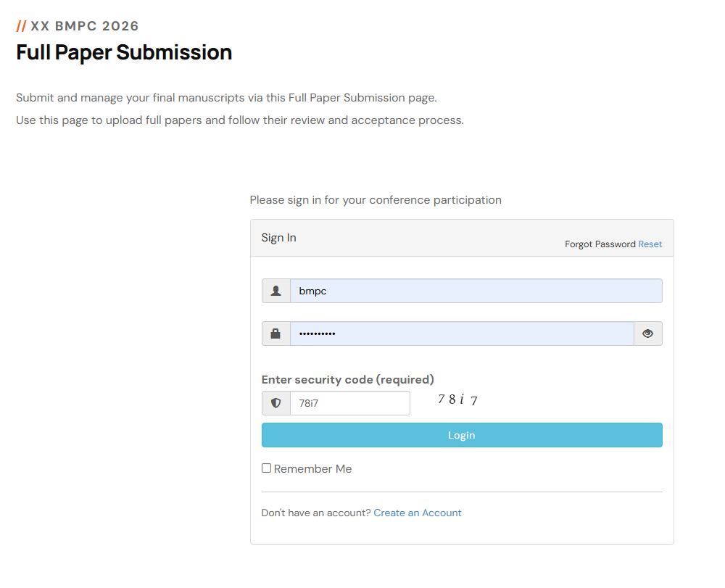
Task: Click the captcha image showing 78i7
Action: coord(457,399)
